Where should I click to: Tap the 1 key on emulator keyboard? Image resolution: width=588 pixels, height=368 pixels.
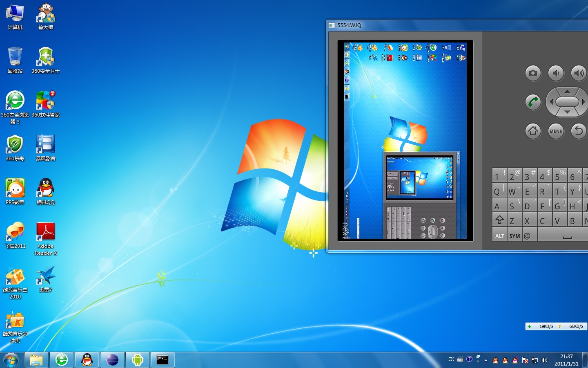pos(500,175)
